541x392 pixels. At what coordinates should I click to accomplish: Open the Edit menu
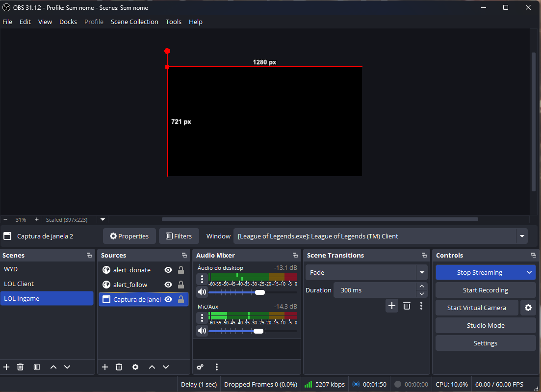pyautogui.click(x=25, y=22)
